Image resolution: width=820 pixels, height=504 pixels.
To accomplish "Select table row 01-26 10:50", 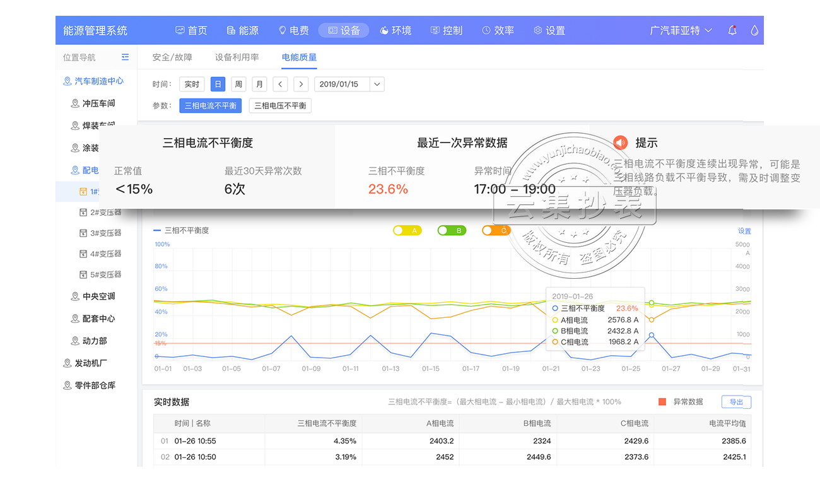I will (x=452, y=457).
